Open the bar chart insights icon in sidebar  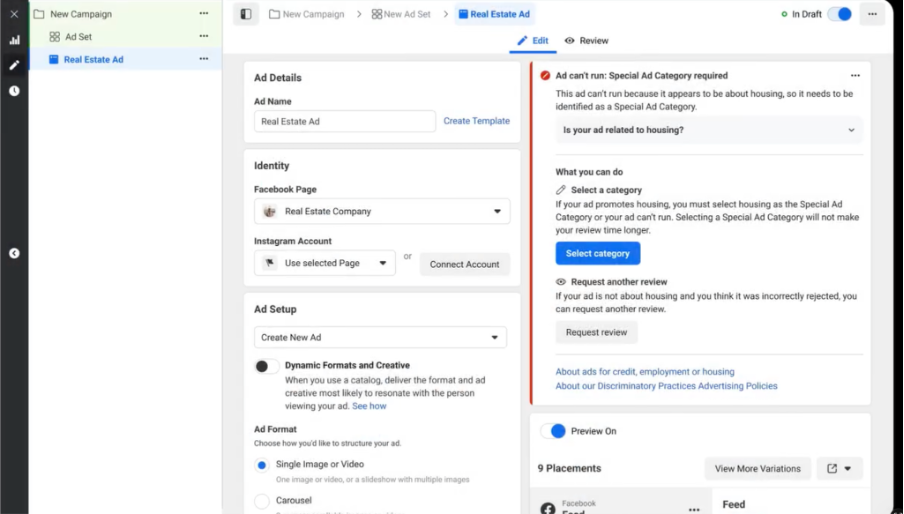coord(14,40)
